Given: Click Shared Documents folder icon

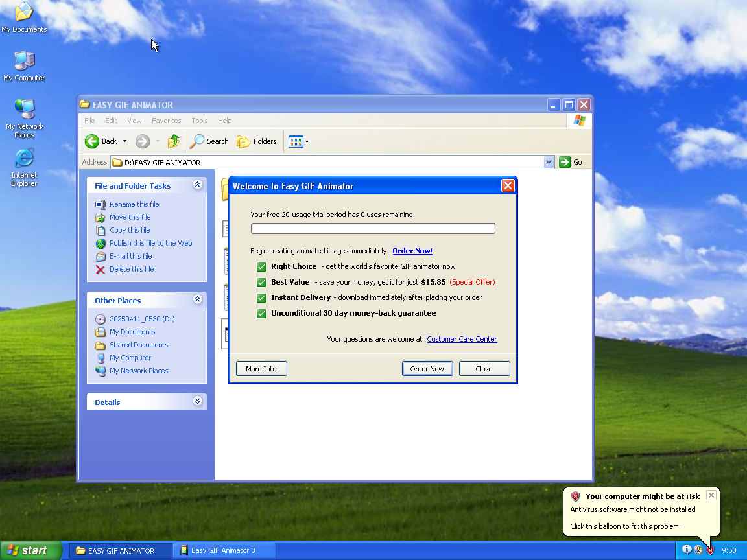Looking at the screenshot, I should click(x=100, y=345).
